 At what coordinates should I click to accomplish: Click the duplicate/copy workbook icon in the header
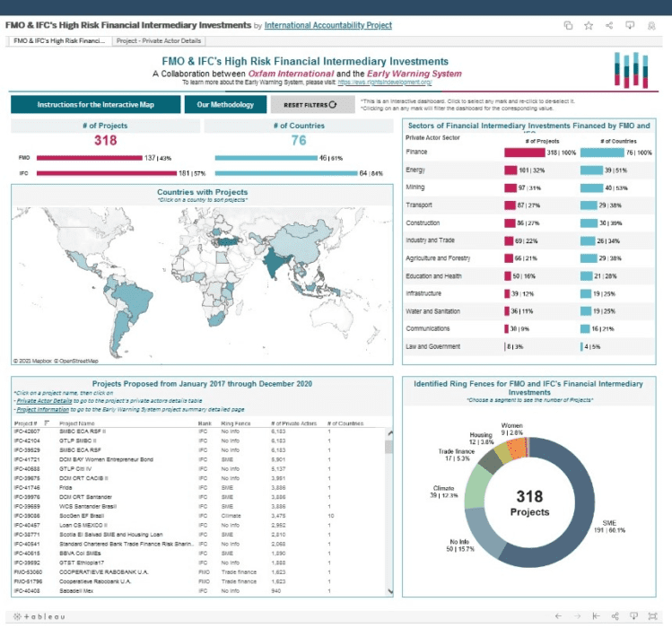(568, 25)
